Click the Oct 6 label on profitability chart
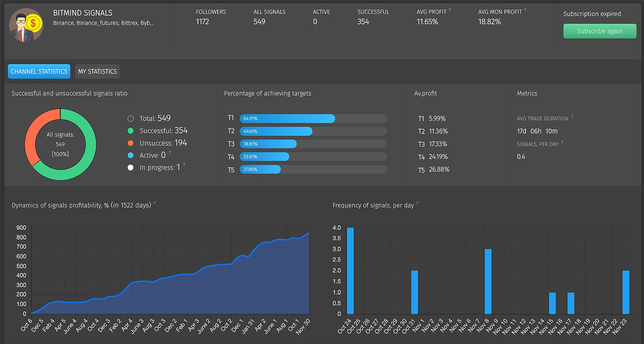 (x=26, y=325)
